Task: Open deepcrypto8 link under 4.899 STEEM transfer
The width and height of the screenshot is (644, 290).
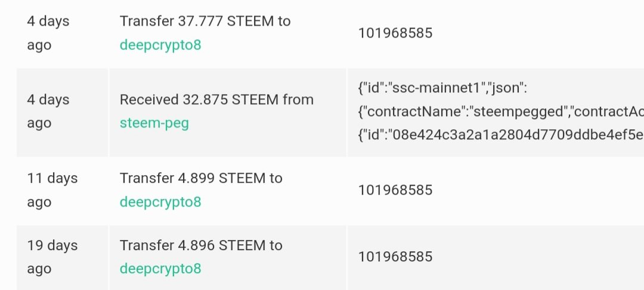Action: click(160, 202)
